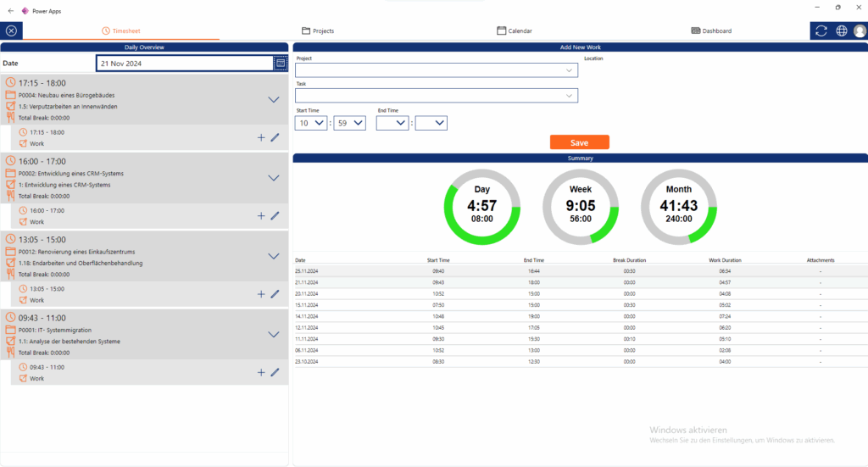Open the Task dropdown
The image size is (868, 467).
tap(437, 96)
